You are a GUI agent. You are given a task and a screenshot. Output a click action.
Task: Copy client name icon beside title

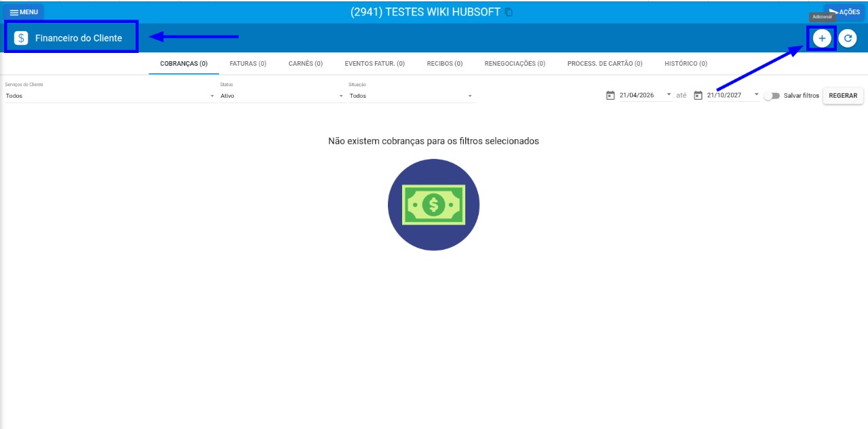[x=509, y=12]
